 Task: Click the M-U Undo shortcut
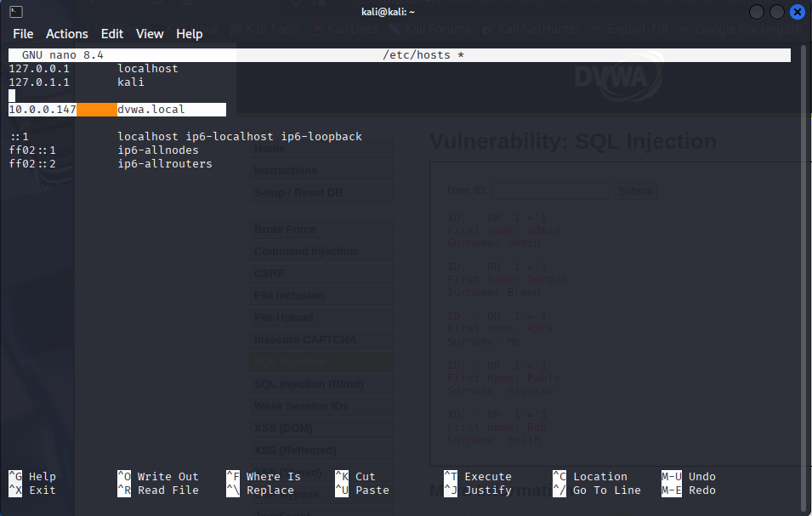pos(688,477)
